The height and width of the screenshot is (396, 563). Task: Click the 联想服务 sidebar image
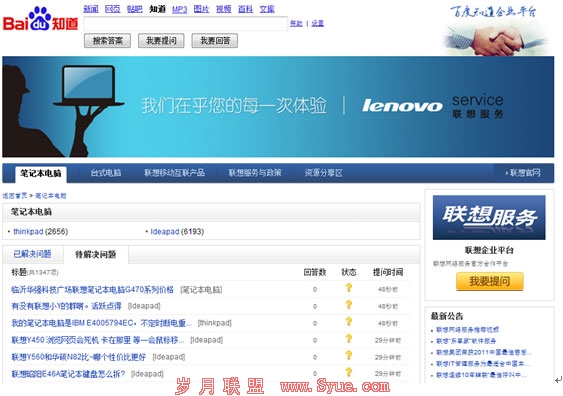[x=489, y=218]
